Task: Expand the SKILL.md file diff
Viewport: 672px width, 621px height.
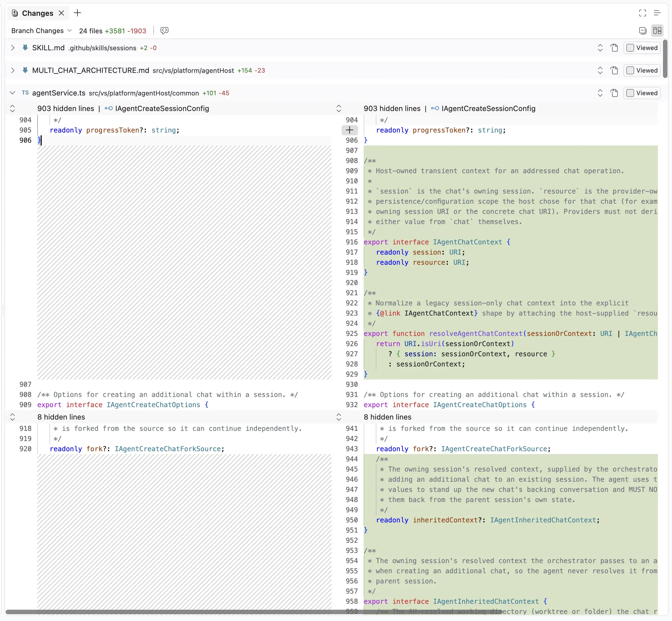Action: pos(12,48)
